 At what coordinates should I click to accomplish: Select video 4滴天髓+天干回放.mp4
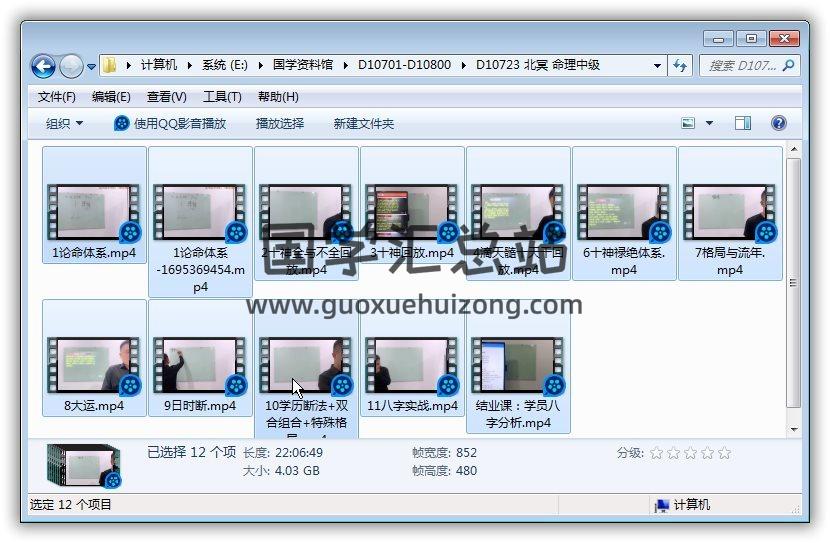point(518,213)
